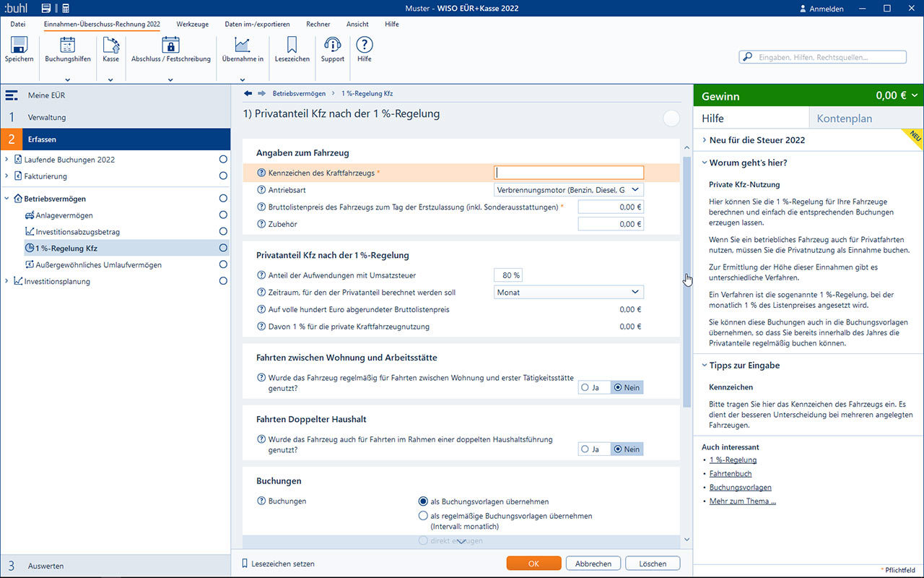Open help for Kennzeichen des Kraftfahrzeugs
The width and height of the screenshot is (924, 578).
click(x=261, y=173)
